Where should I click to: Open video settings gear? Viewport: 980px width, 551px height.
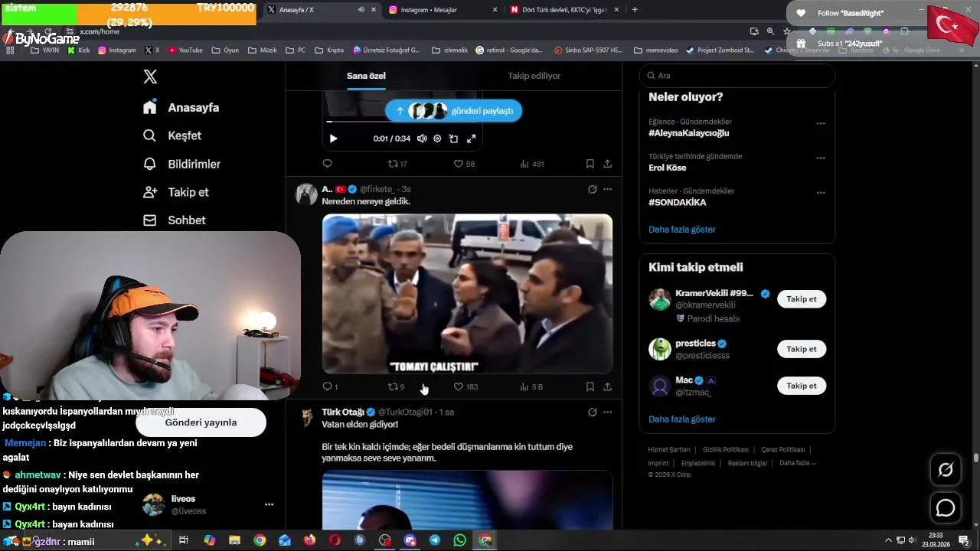(437, 139)
